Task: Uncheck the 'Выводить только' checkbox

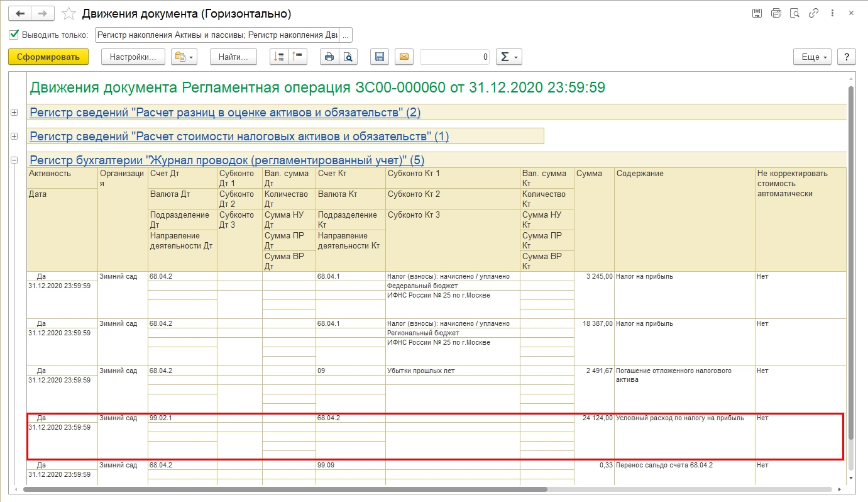Action: (x=14, y=35)
